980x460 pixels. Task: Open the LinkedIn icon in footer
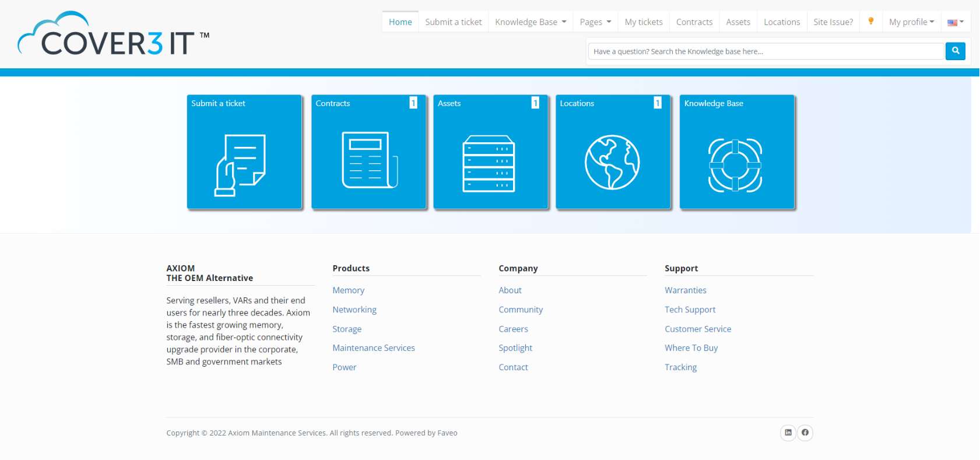tap(788, 433)
